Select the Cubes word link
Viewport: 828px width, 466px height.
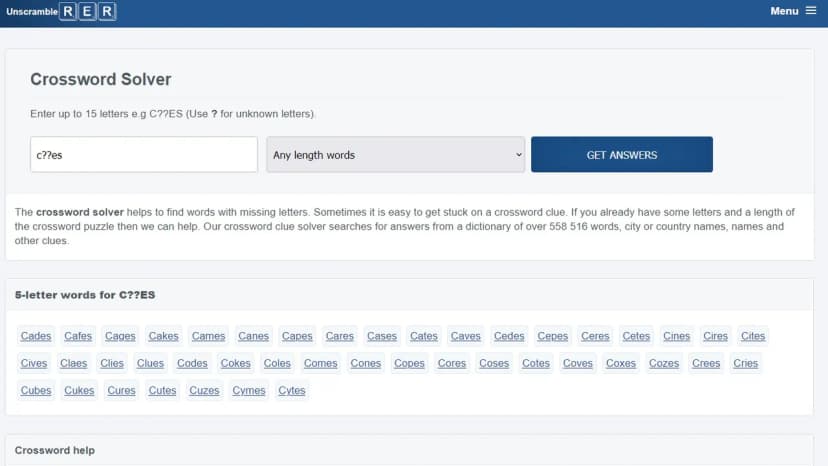pos(36,390)
